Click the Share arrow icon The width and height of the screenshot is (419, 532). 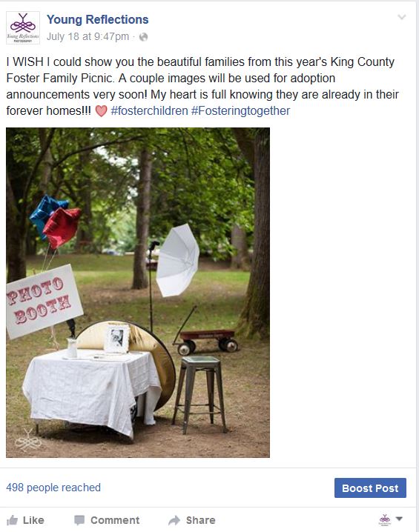point(174,520)
